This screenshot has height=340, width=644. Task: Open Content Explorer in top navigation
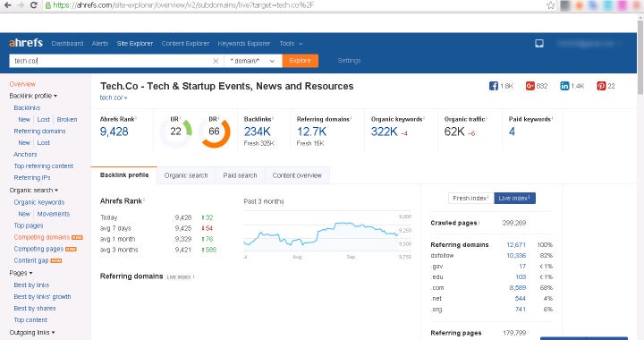point(185,43)
